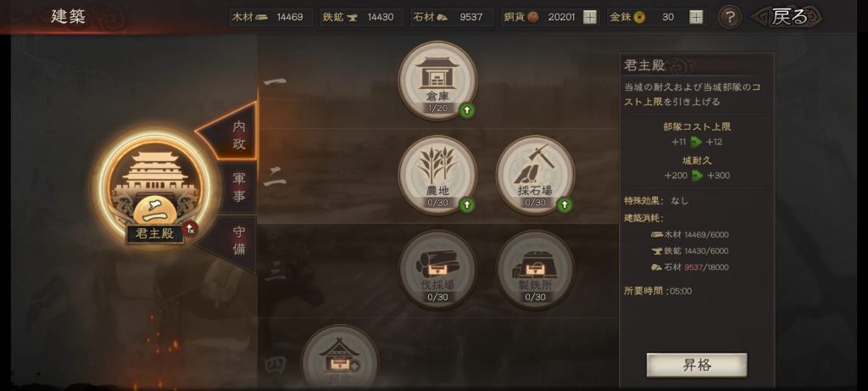The image size is (868, 391).
Task: Select the locked 製鉄所 ironworks icon
Action: pos(535,269)
